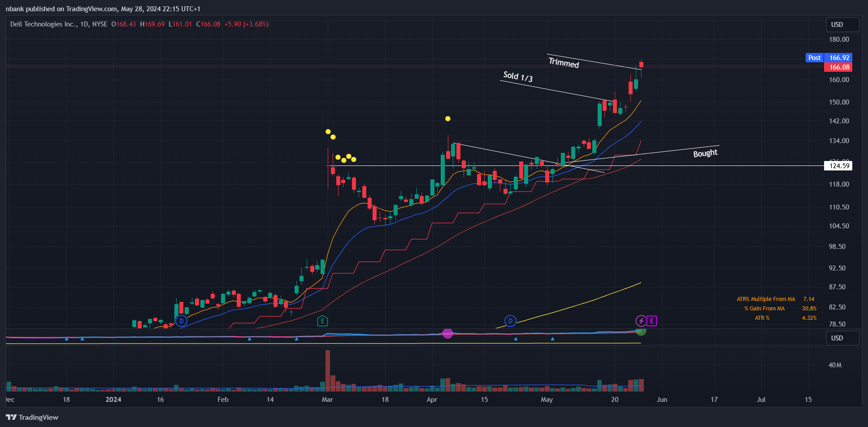Click the 'Apr' label on the time axis
868x427 pixels.
pos(432,400)
